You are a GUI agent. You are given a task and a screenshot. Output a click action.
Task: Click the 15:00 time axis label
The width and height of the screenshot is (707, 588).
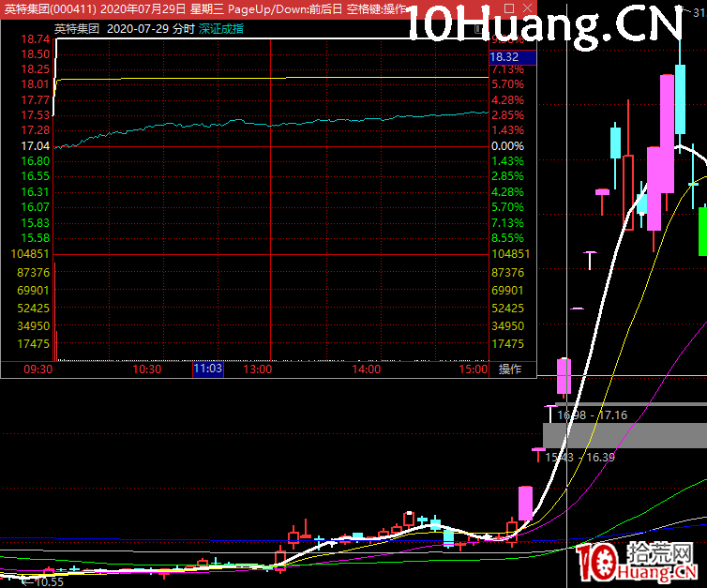[474, 369]
